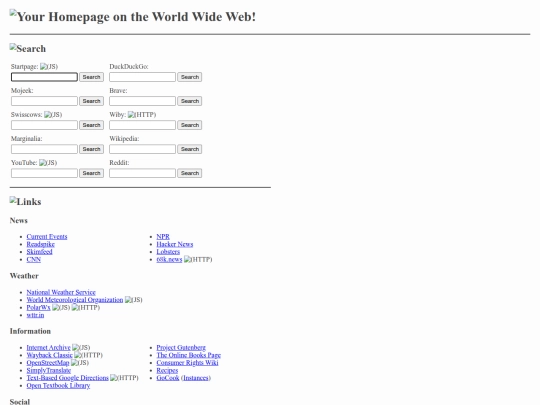The image size is (540, 405).
Task: Click the HTTP badge icon beside Wiby
Action: pos(142,115)
